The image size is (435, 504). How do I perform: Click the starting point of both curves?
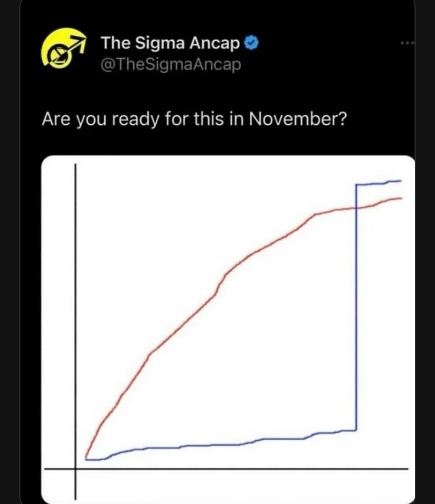coord(87,458)
